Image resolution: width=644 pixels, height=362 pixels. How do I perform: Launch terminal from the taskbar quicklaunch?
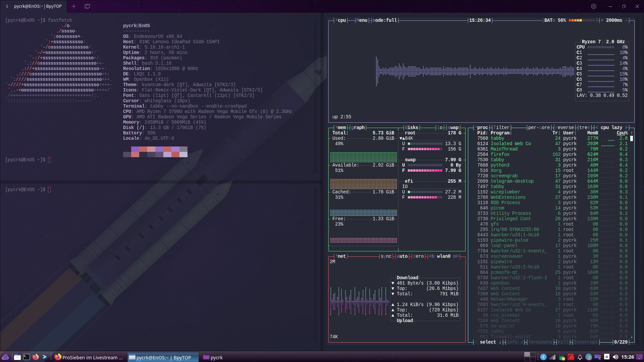[x=26, y=357]
